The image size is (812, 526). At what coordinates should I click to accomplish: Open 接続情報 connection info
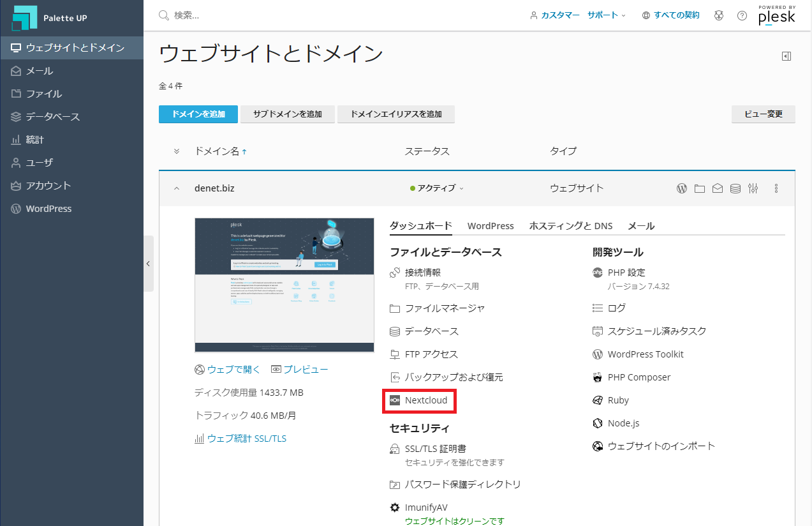(423, 273)
